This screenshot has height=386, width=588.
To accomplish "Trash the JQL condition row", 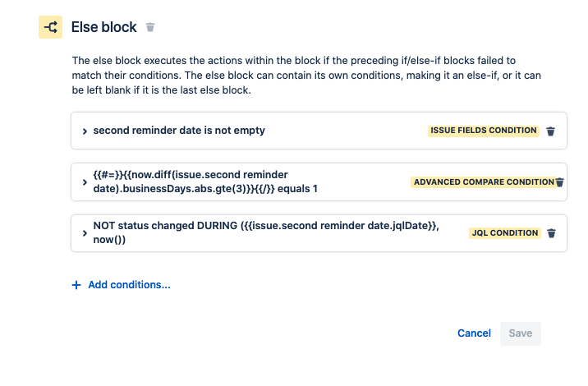I will (x=551, y=233).
